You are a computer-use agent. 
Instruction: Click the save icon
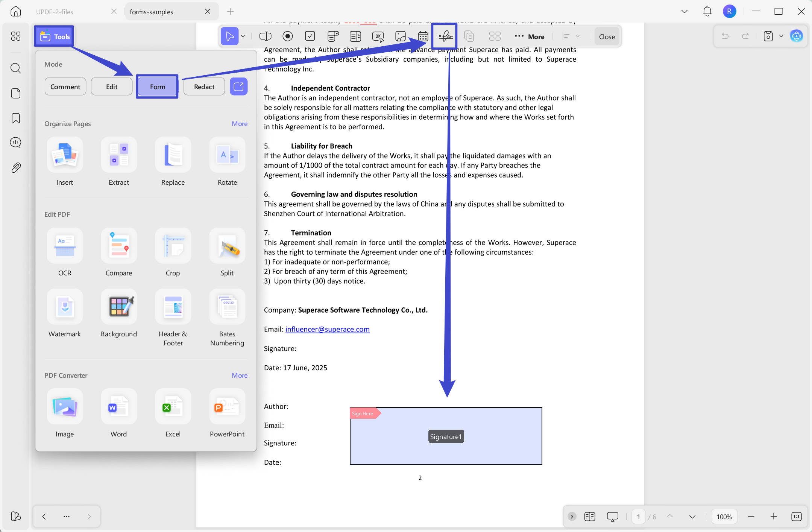tap(768, 36)
